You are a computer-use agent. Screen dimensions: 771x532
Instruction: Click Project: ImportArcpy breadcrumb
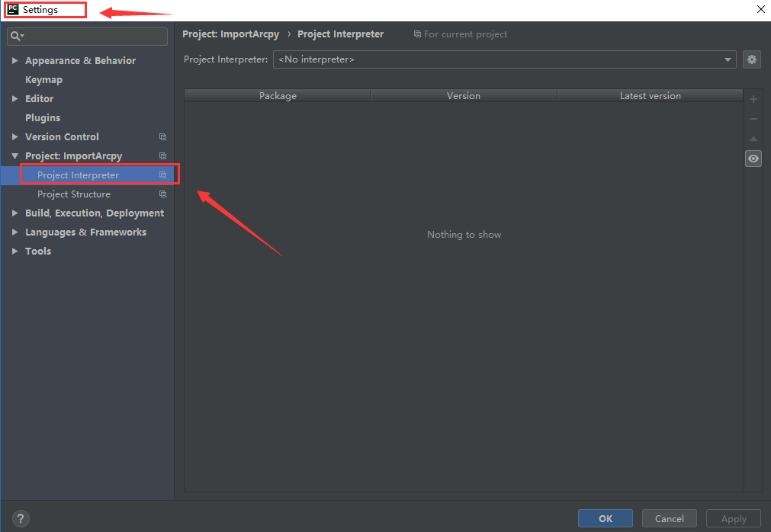tap(230, 34)
